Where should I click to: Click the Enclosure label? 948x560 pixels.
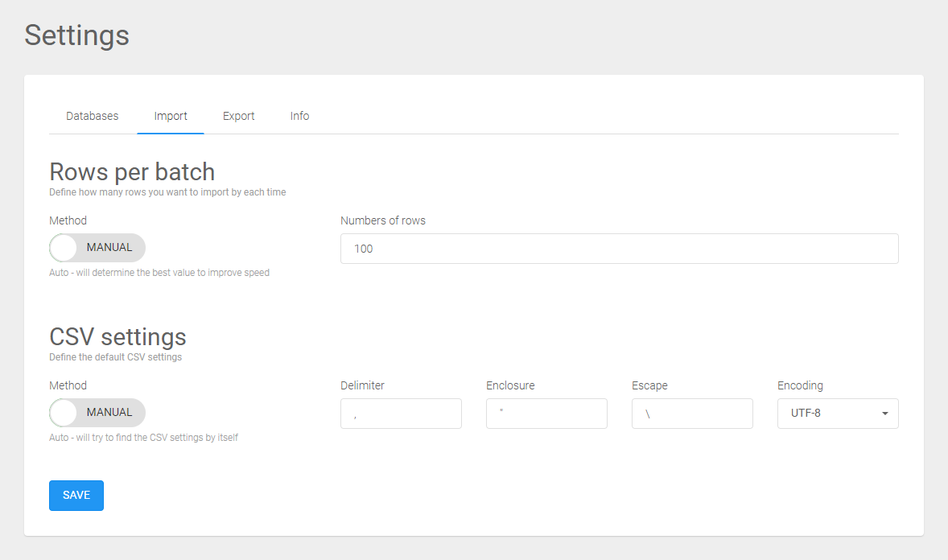(x=510, y=386)
